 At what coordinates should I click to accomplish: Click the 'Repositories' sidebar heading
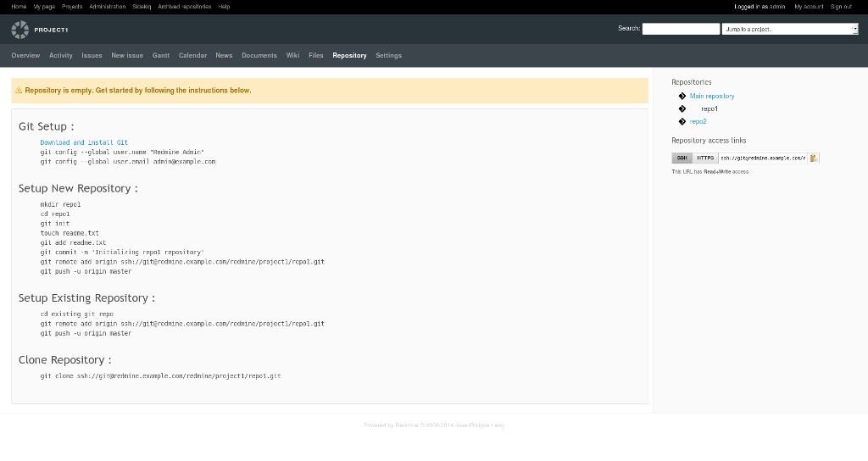tap(692, 82)
